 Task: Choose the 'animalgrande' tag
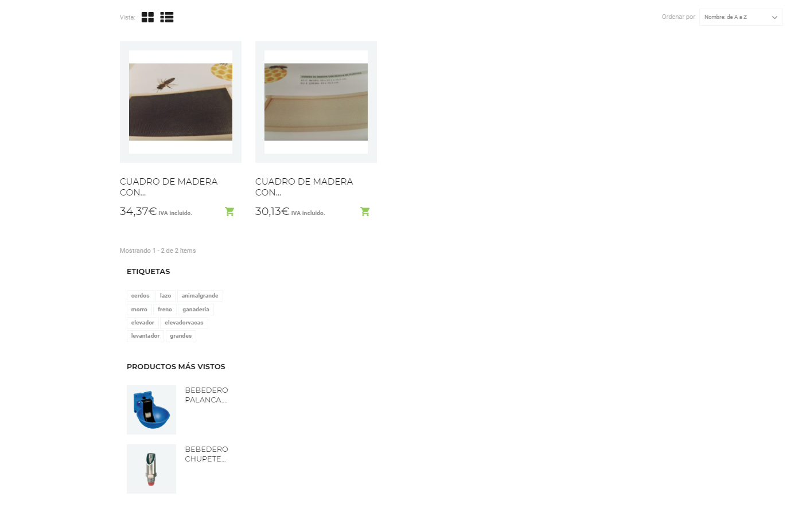(200, 296)
